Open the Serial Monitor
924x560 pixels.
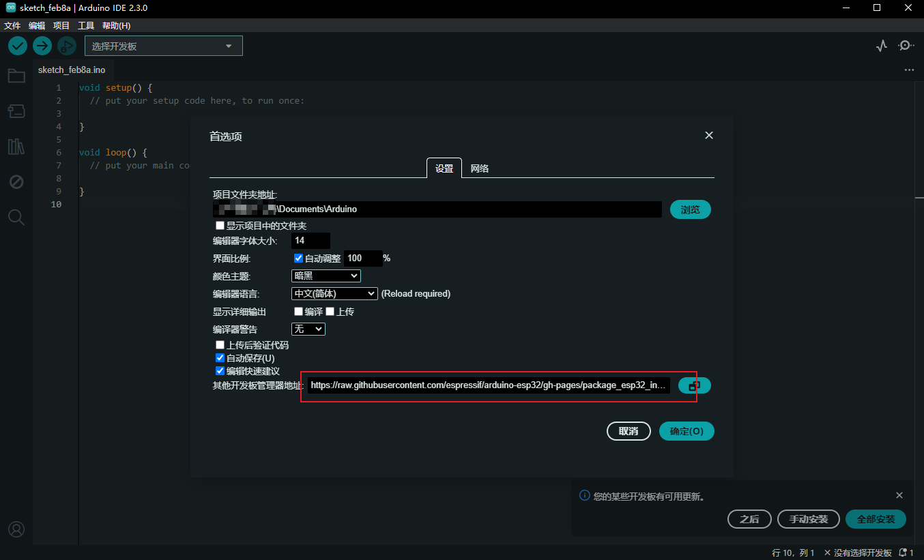(906, 46)
